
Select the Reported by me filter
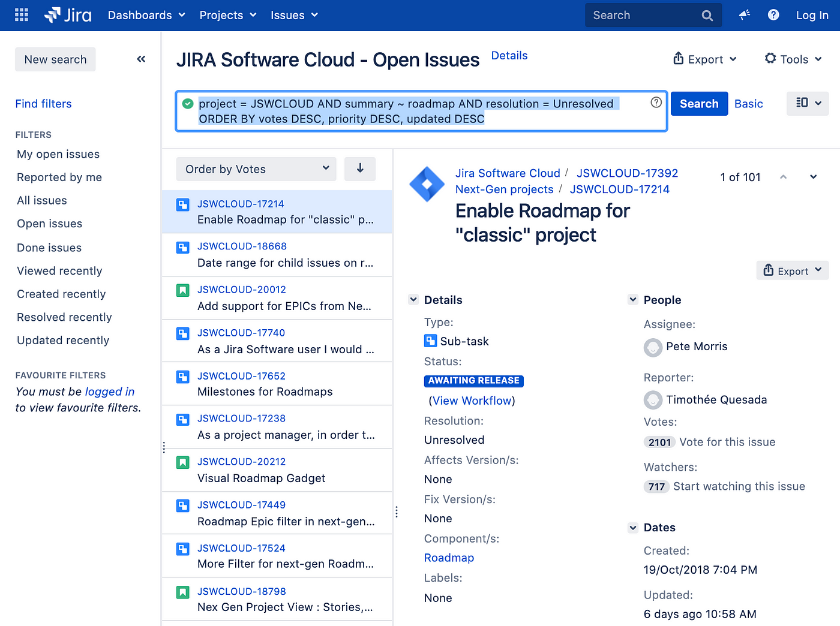coord(59,177)
